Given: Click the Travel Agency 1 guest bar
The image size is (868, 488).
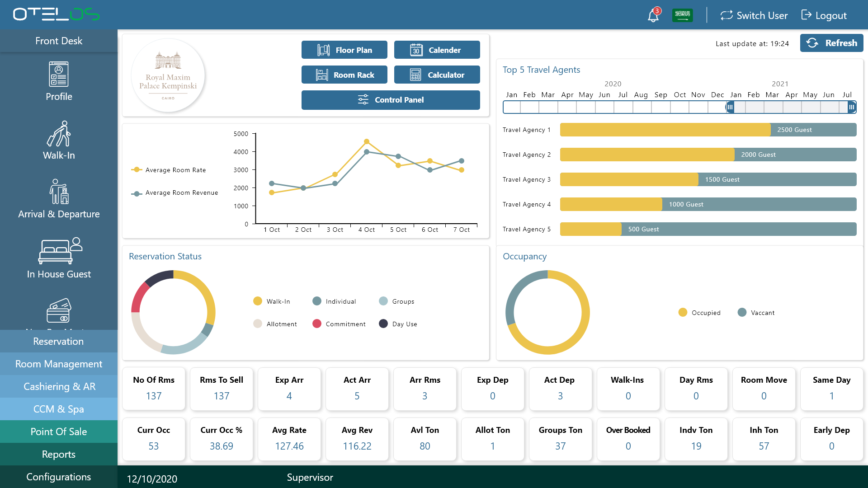Looking at the screenshot, I should click(665, 130).
